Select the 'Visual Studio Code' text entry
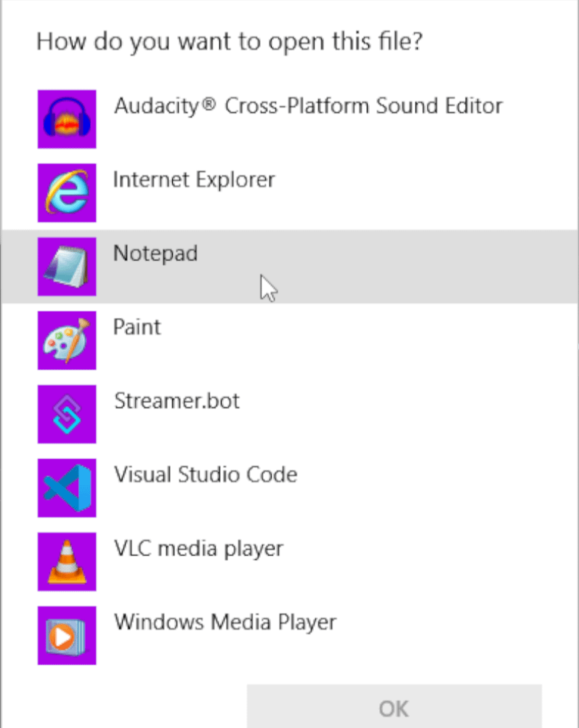 206,475
